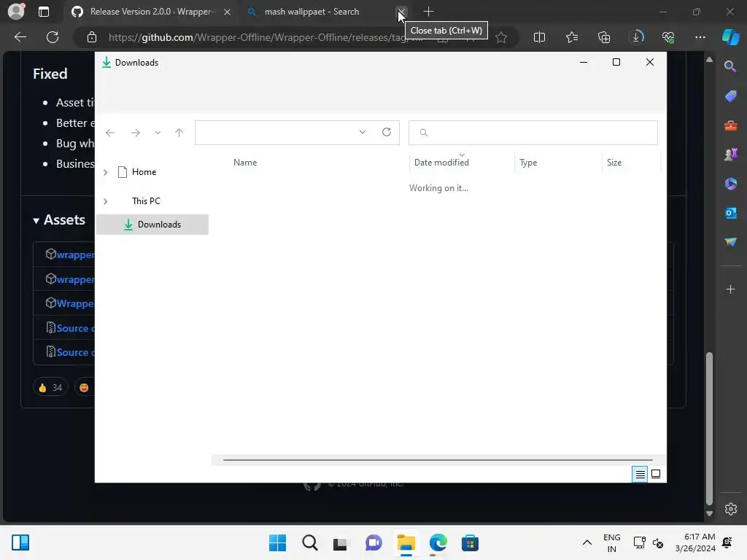
Task: Open the Edge sidebar Search icon
Action: 730,66
